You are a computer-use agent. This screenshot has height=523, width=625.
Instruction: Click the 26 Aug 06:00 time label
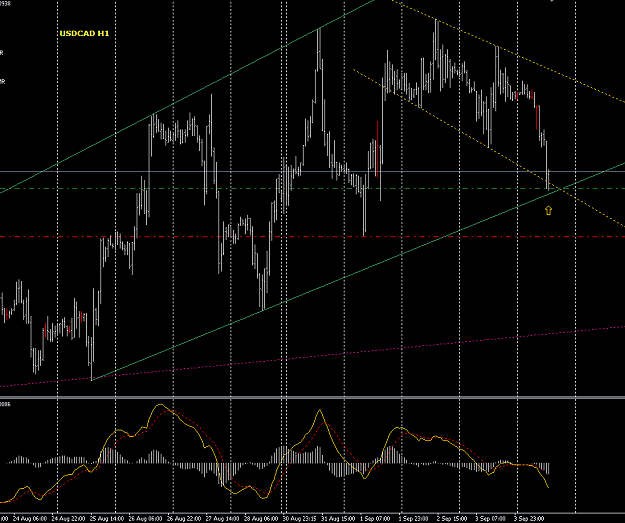click(x=145, y=519)
